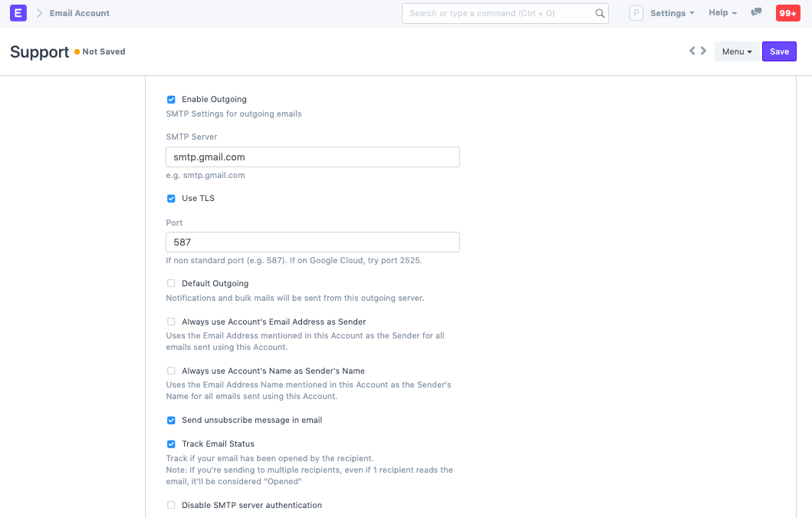Turn off Track Email Status

(x=171, y=444)
